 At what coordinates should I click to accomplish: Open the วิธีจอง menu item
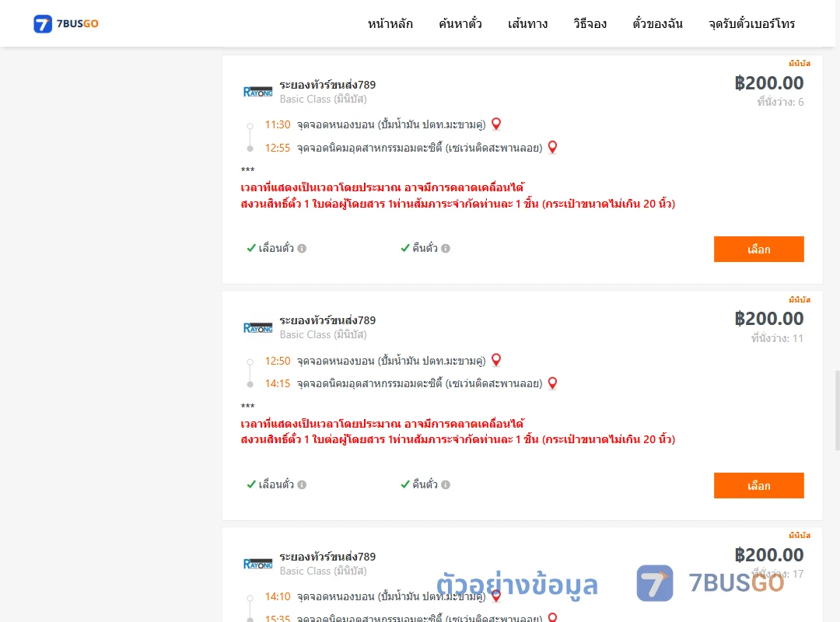click(x=590, y=23)
